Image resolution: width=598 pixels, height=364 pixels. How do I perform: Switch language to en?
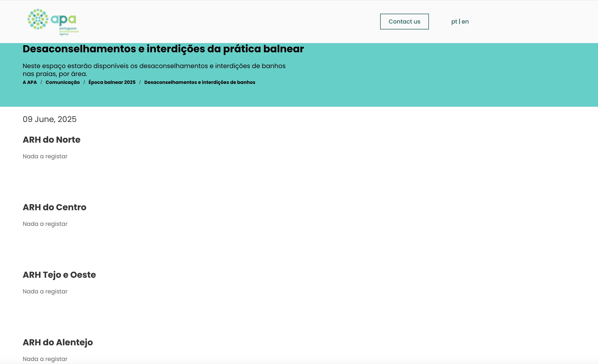click(465, 22)
